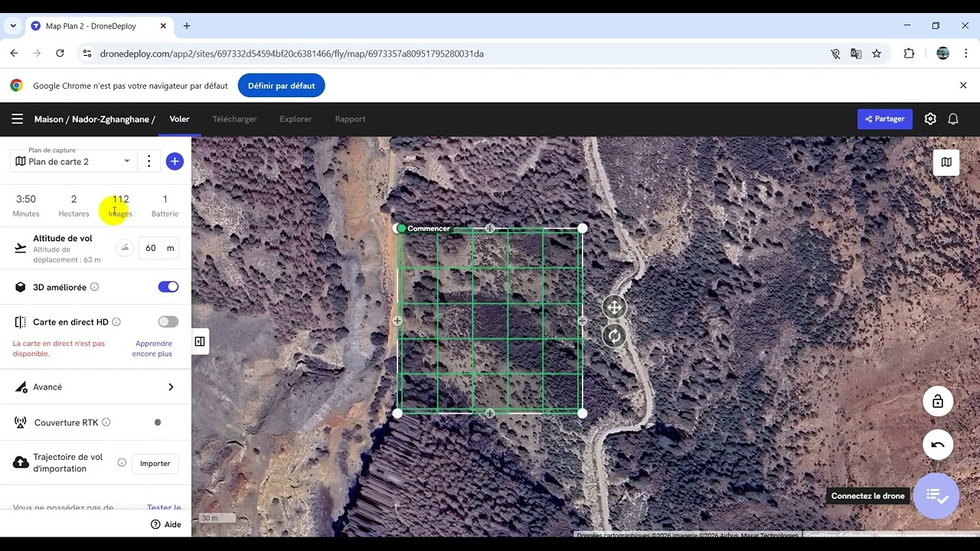Open the Plan de carte 2 dropdown
This screenshot has height=551, width=980.
click(73, 161)
